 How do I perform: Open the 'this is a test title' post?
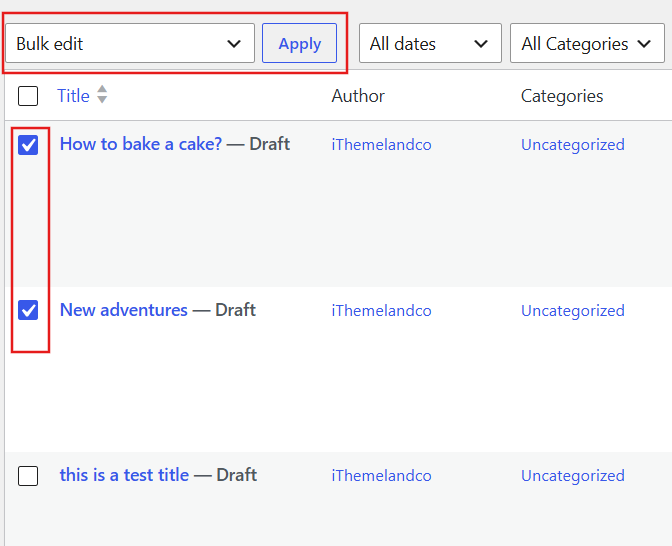(124, 475)
